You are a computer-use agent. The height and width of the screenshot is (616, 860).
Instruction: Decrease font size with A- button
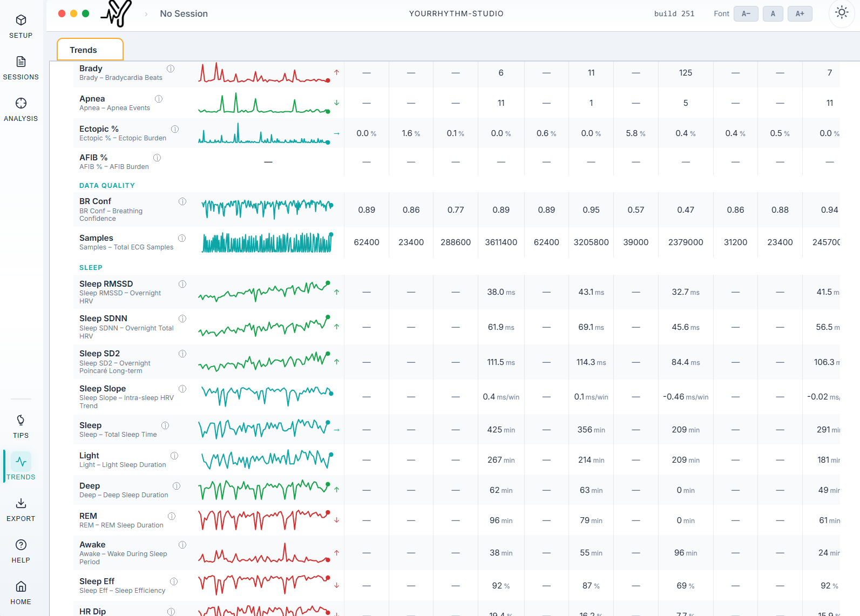coord(746,13)
